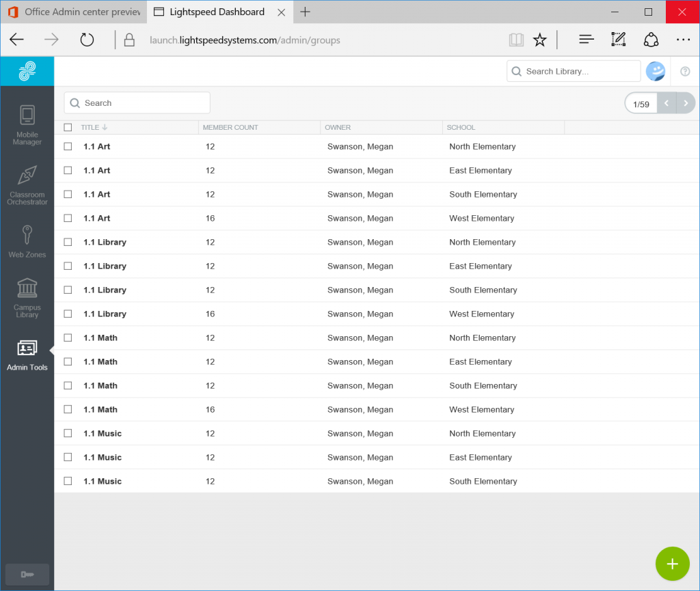Toggle the select-all checkbox in table header

pyautogui.click(x=68, y=127)
